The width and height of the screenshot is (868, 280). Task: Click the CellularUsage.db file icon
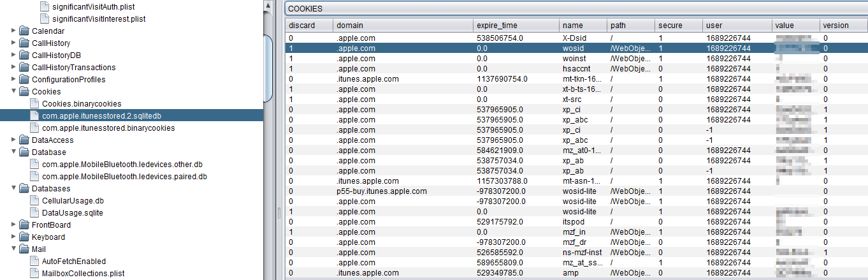pos(34,200)
